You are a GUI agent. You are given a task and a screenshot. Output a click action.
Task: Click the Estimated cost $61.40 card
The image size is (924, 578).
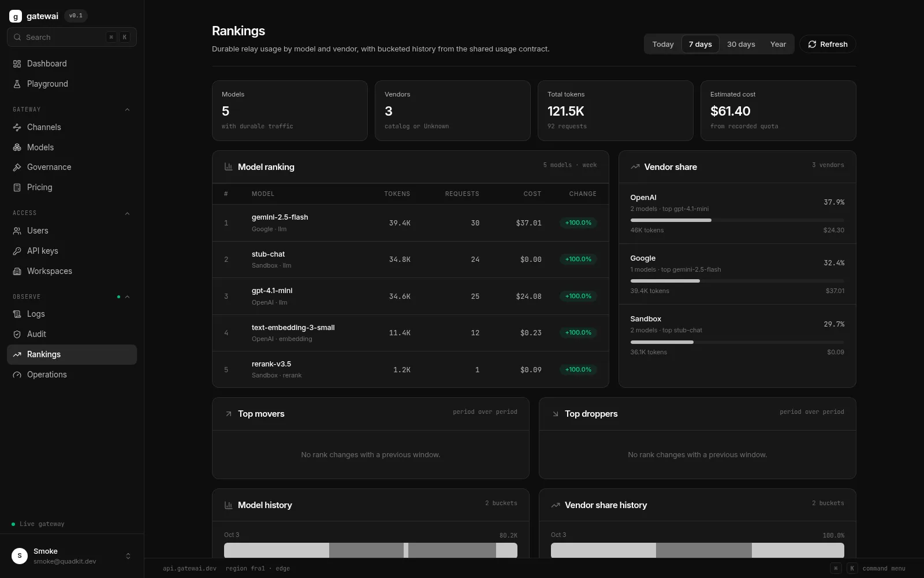click(778, 110)
